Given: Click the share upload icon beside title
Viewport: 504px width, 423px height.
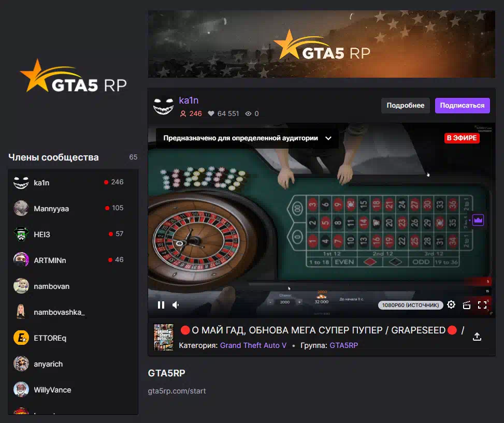Looking at the screenshot, I should coord(477,337).
